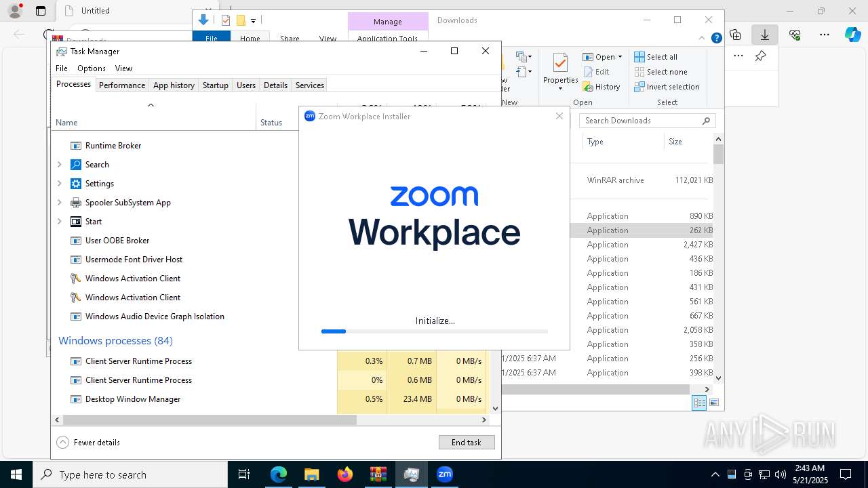Show hidden tray icons chevron

715,474
